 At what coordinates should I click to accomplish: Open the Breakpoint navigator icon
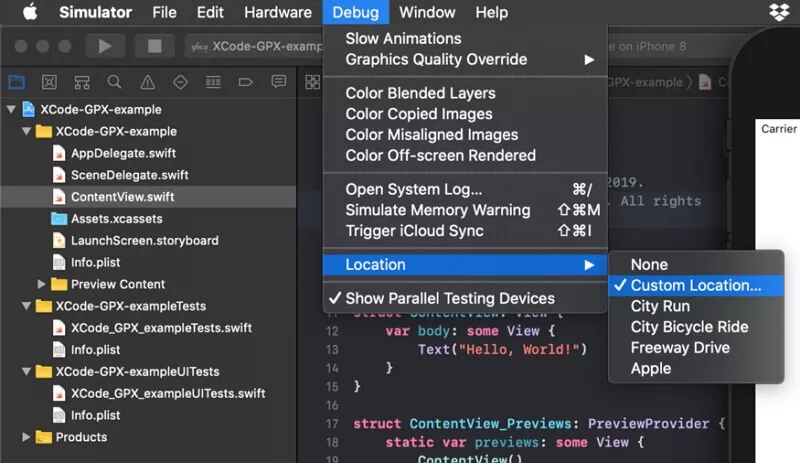[x=246, y=82]
